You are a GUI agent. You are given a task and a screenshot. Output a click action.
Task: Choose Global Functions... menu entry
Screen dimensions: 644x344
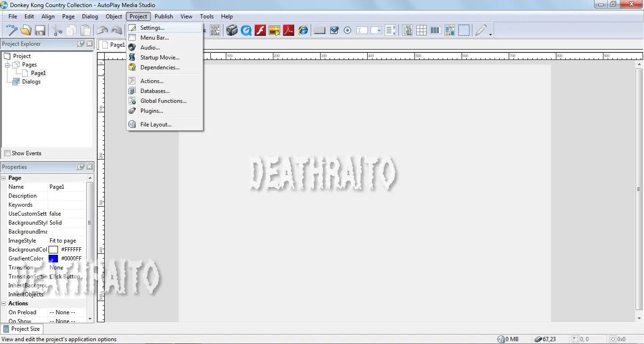(x=165, y=101)
